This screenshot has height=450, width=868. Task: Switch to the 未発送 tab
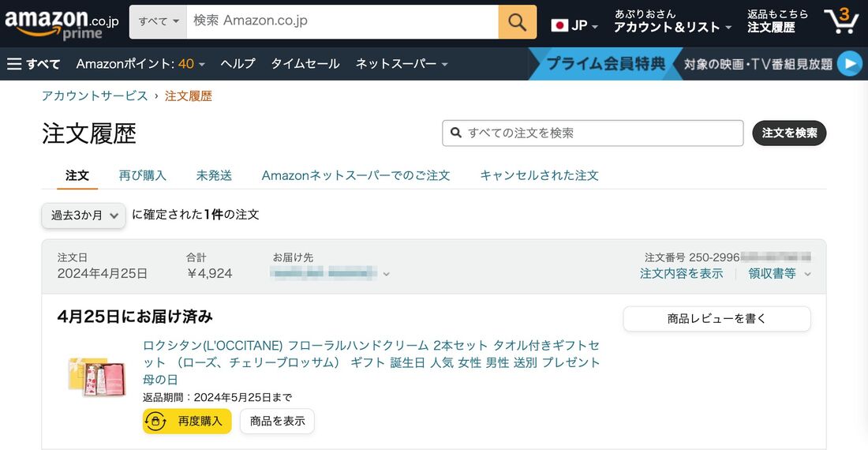point(214,175)
